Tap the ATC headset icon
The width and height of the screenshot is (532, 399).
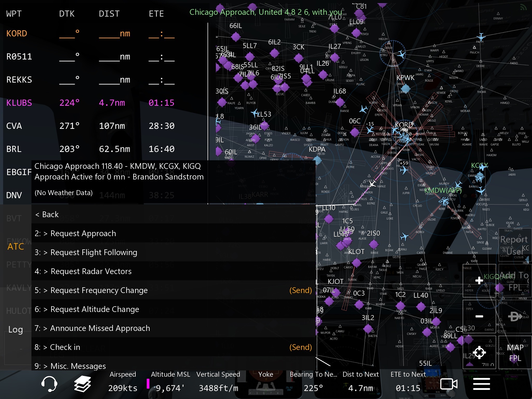tap(49, 384)
